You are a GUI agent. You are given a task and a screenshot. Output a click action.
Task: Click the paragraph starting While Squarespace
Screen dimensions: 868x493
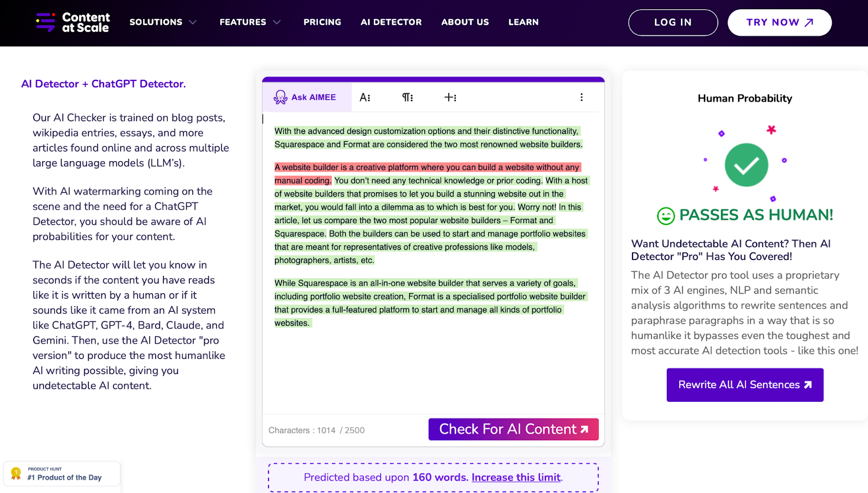click(430, 303)
